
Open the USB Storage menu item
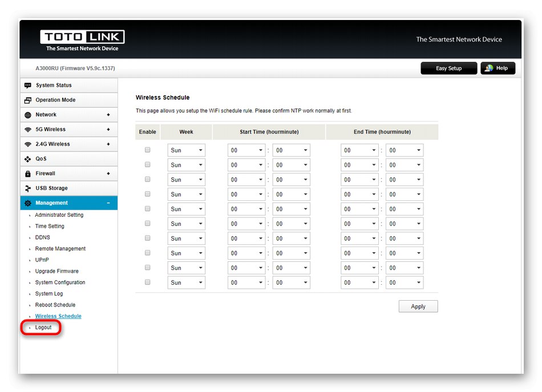[69, 188]
